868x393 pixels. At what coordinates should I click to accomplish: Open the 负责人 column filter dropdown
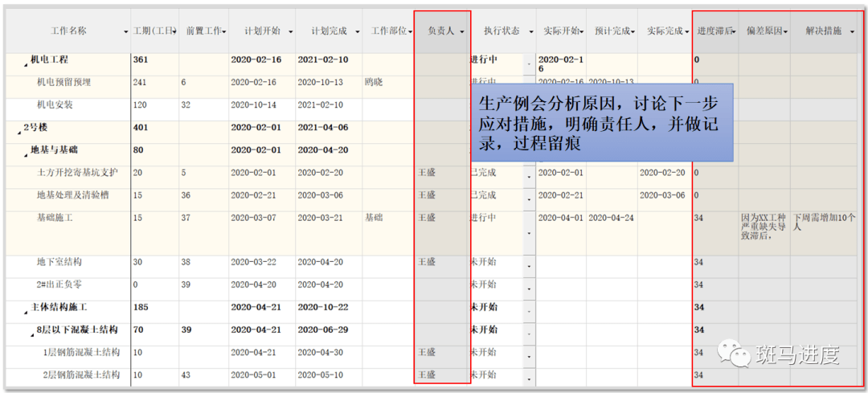coord(461,32)
